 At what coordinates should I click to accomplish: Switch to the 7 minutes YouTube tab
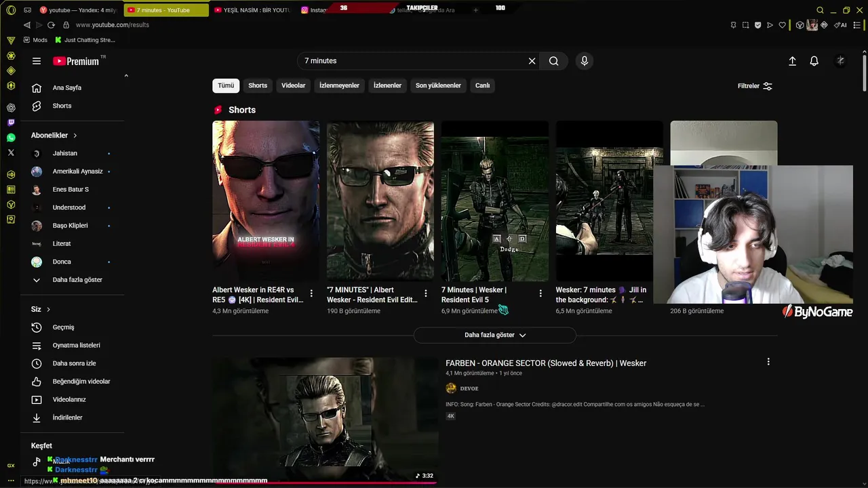(166, 10)
